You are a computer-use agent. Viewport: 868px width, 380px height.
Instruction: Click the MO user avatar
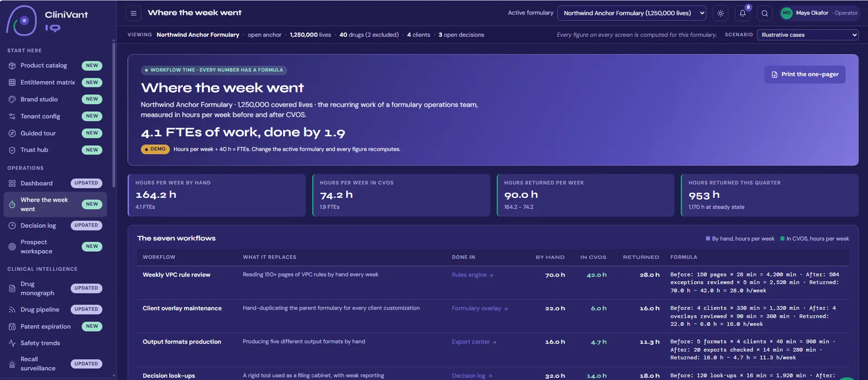click(786, 13)
